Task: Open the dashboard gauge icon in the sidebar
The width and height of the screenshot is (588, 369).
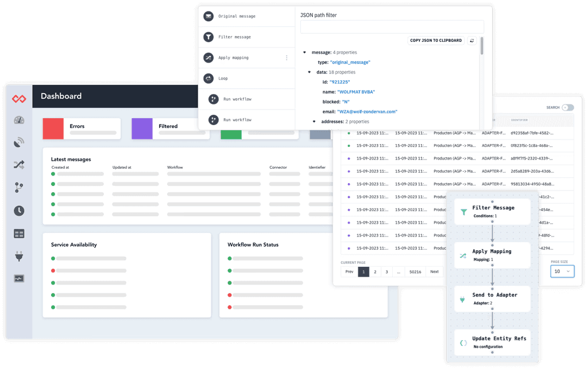Action: click(19, 121)
